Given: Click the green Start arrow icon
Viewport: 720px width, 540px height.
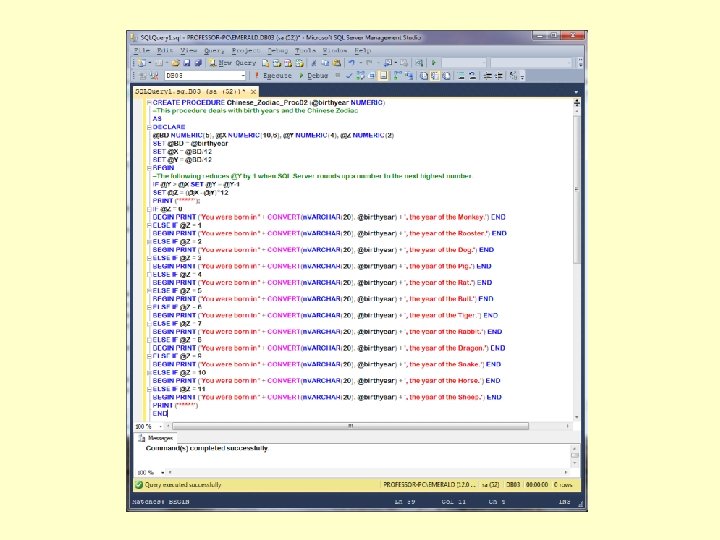Looking at the screenshot, I should tap(433, 62).
